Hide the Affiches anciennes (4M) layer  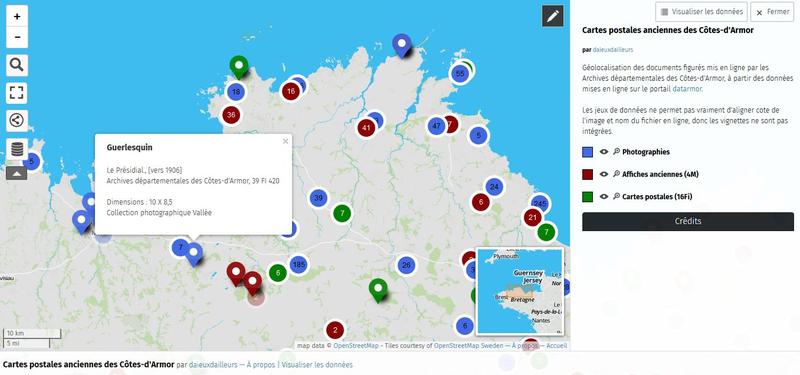604,174
